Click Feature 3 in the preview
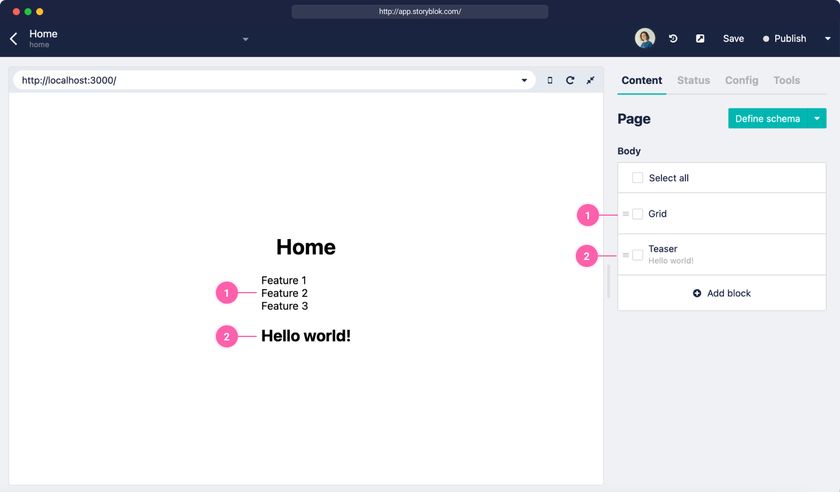Viewport: 840px width, 492px height. point(284,306)
